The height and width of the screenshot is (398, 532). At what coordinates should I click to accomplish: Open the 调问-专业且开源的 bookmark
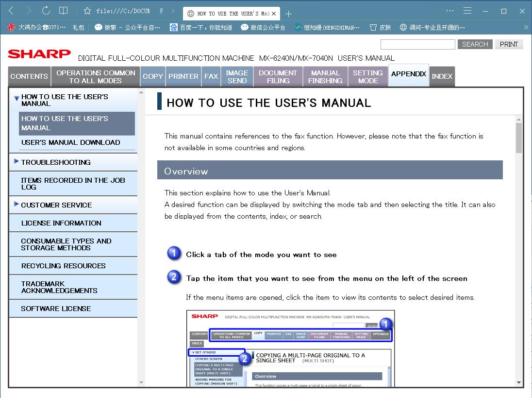432,27
